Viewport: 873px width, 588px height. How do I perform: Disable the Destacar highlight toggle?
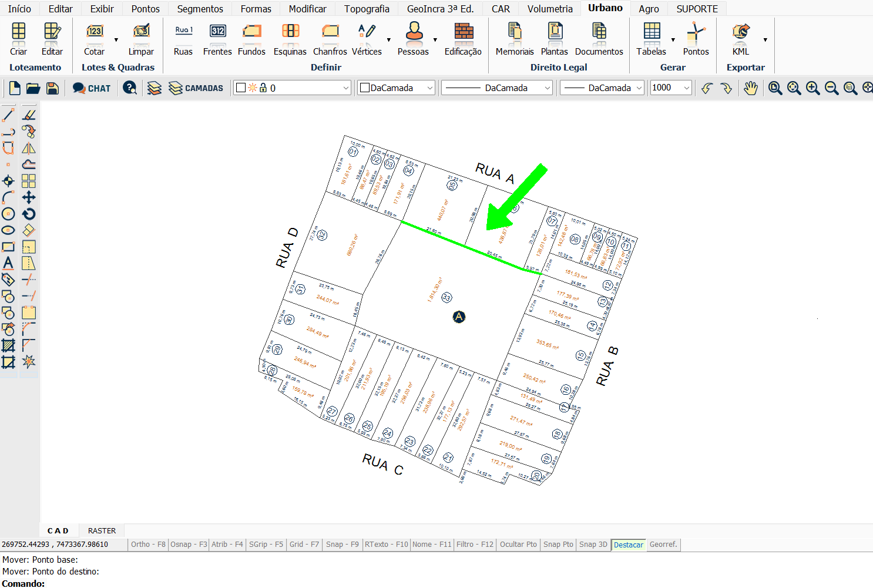[x=628, y=545]
